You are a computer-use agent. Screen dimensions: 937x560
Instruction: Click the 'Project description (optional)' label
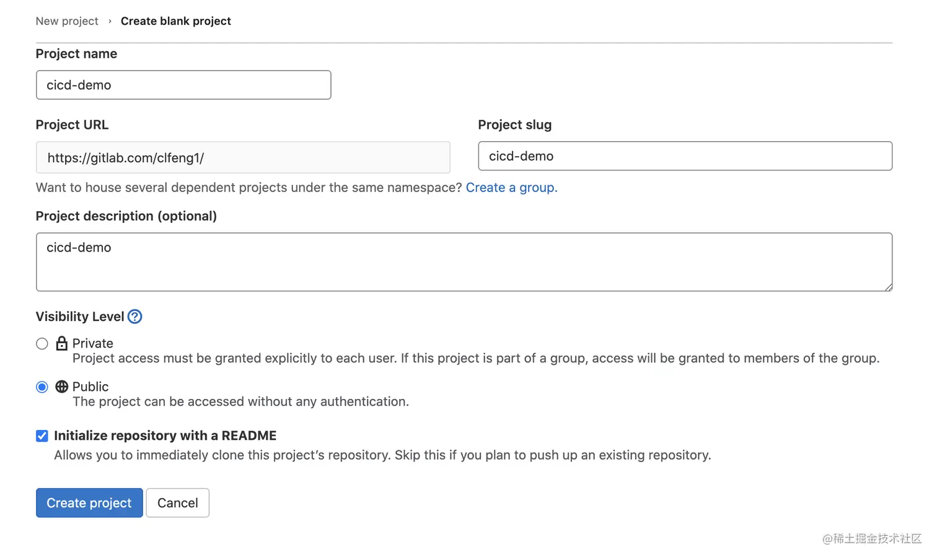[x=126, y=216]
